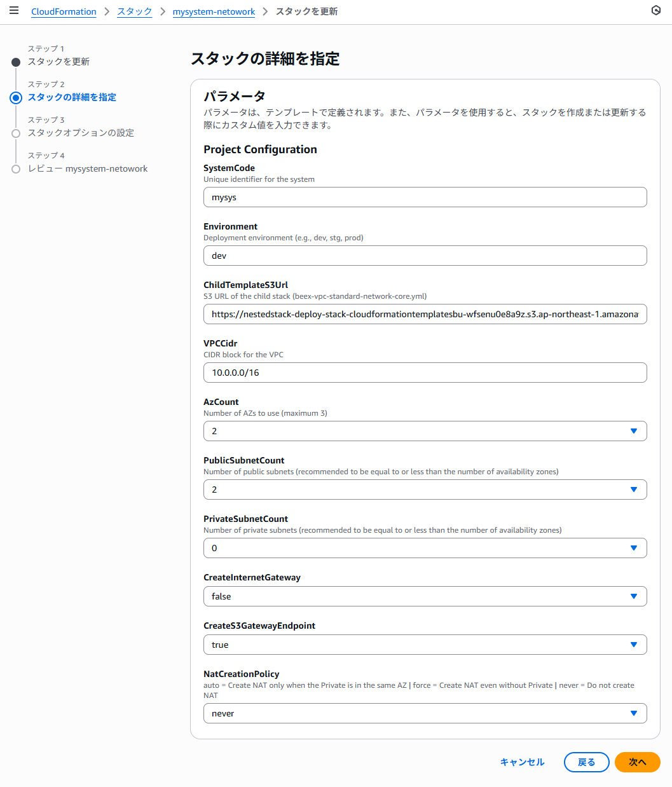This screenshot has height=787, width=672.
Task: Select step 1 スタックを更新 in wizard
Action: coord(58,62)
